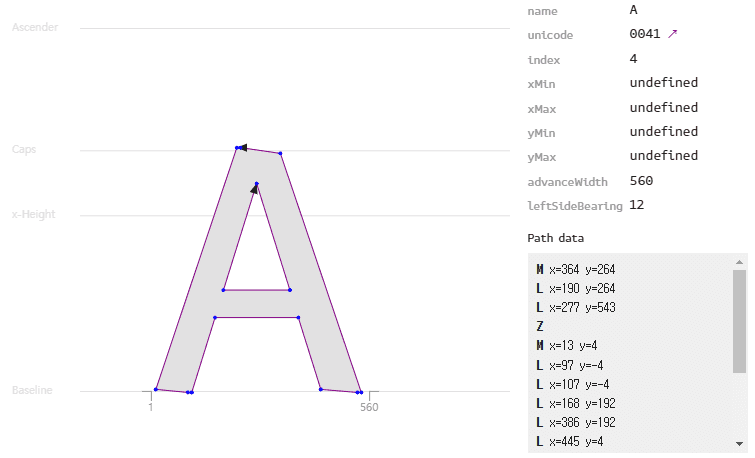Click the advanceWidth value 560
Screen dimensions: 755x458
coord(641,181)
